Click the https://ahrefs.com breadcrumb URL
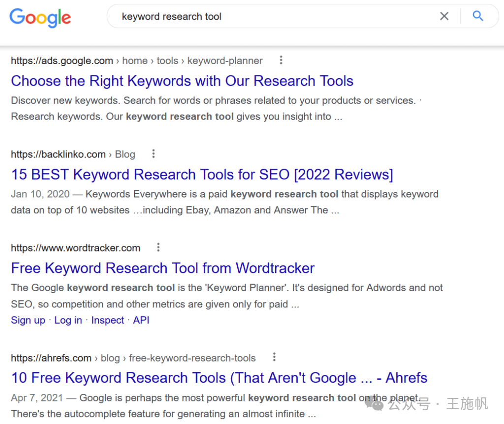This screenshot has height=424, width=504. 133,358
